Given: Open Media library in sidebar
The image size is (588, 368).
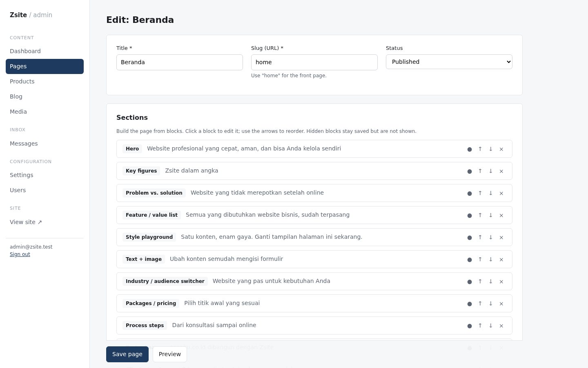Looking at the screenshot, I should pyautogui.click(x=45, y=112).
